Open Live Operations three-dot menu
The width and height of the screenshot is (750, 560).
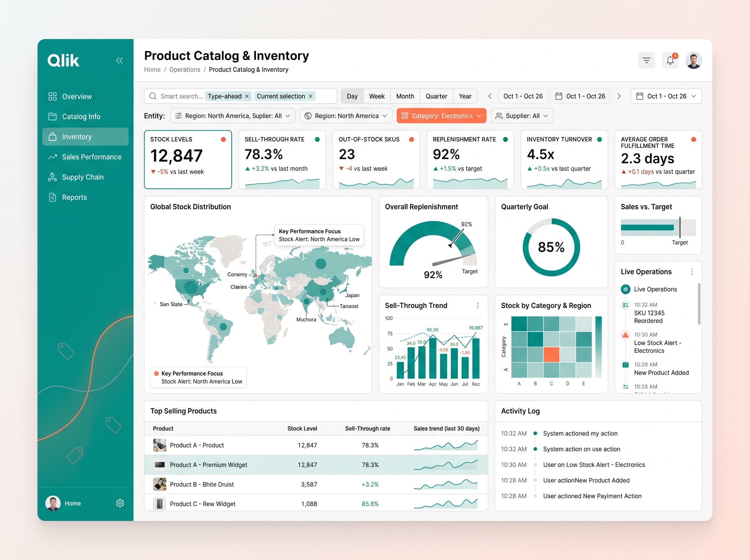tap(692, 272)
